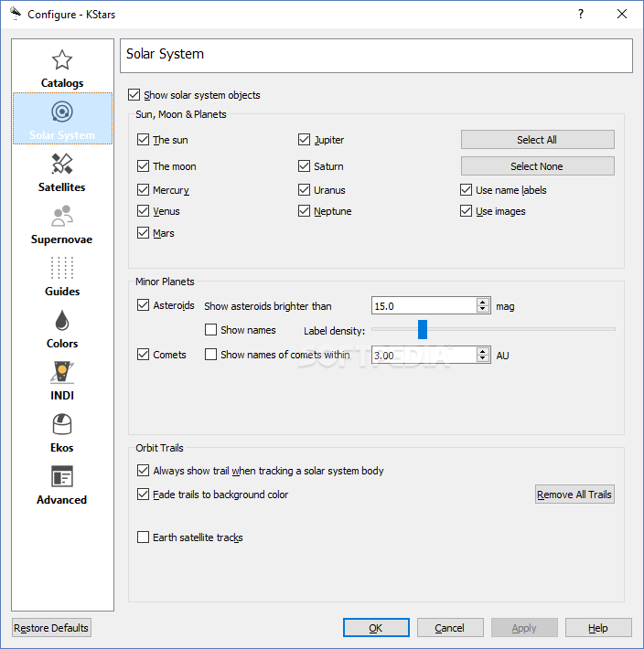Enable Earth satellite tracks checkbox
The width and height of the screenshot is (644, 649).
[143, 537]
